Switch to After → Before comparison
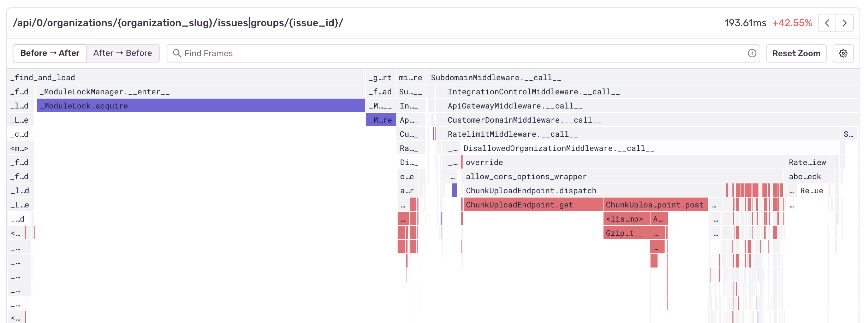The width and height of the screenshot is (868, 323). [123, 53]
